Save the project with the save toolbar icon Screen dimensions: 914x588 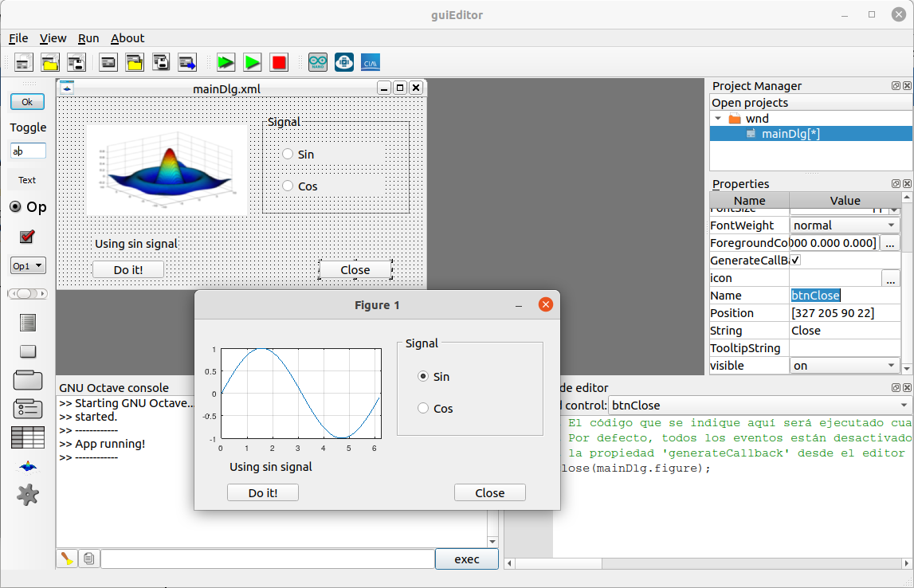tap(74, 62)
